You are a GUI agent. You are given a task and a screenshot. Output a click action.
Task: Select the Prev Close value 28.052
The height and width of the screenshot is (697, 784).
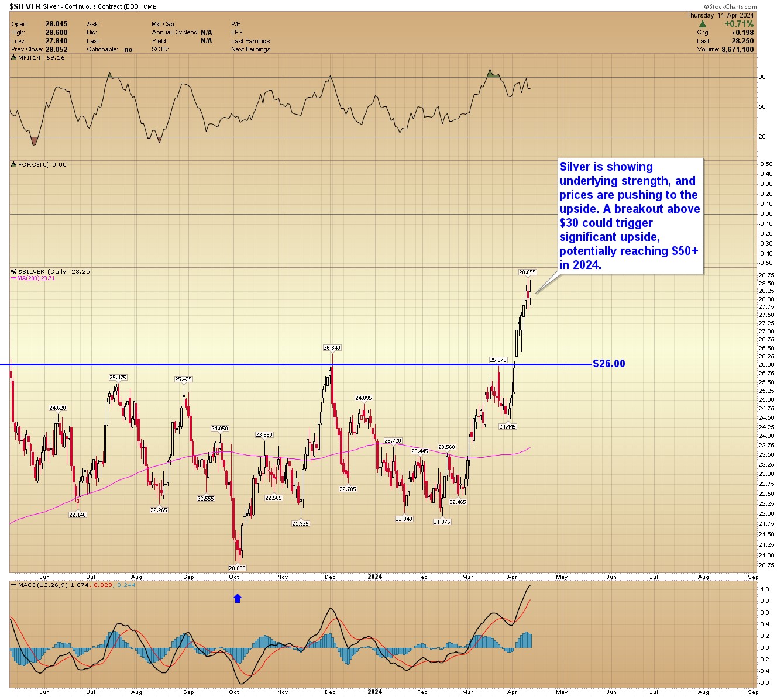pos(57,50)
